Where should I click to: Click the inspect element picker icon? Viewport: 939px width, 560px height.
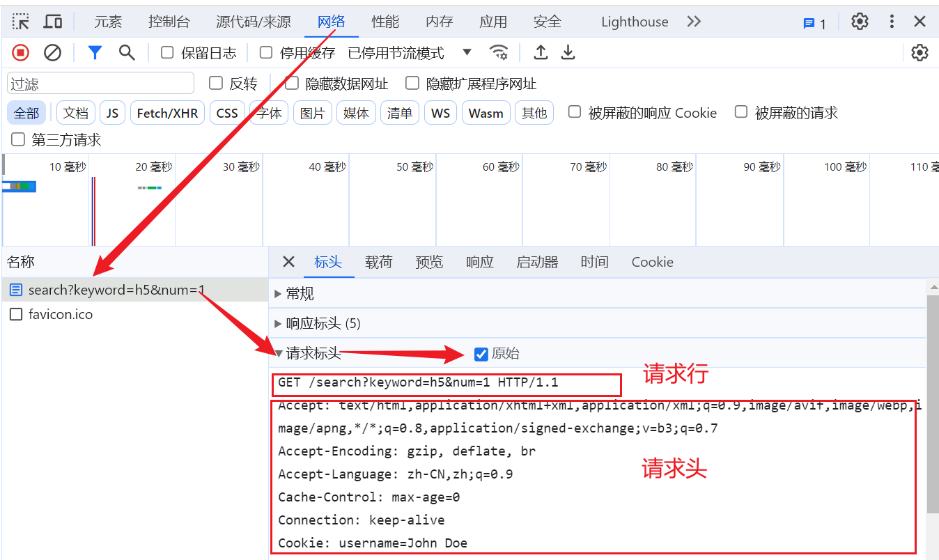[22, 22]
